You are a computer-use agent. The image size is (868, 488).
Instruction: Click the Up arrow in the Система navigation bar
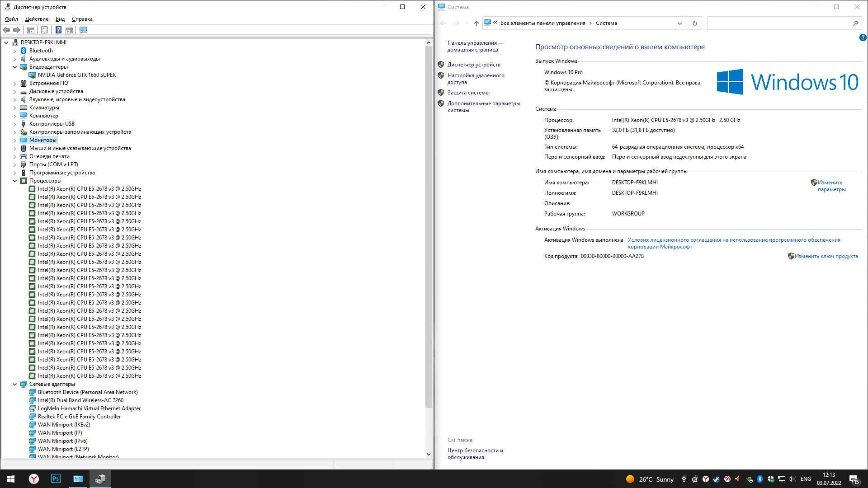pos(476,23)
